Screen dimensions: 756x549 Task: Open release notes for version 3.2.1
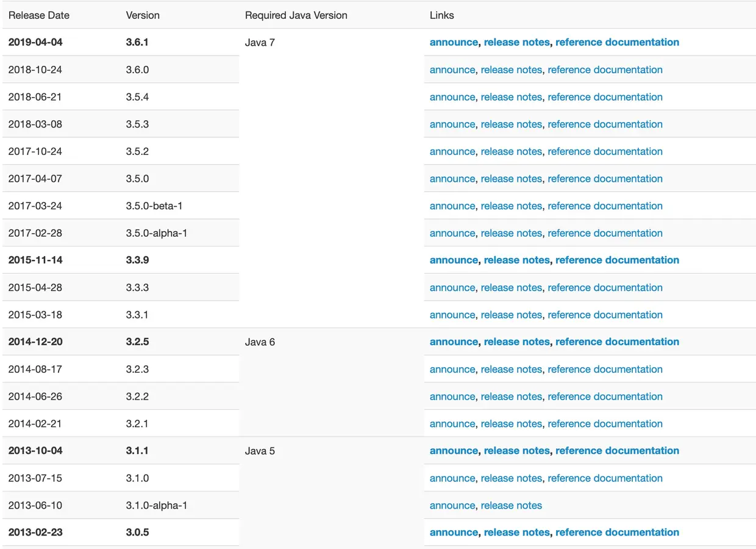coord(512,423)
